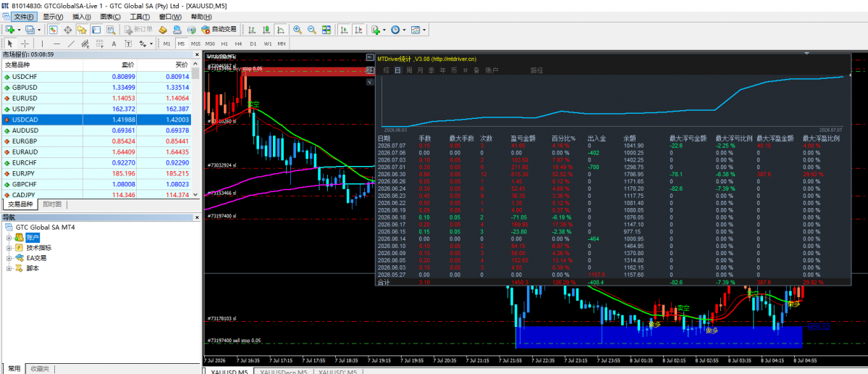Image resolution: width=868 pixels, height=374 pixels.
Task: Open the indicators list dropdown arrow
Action: coord(384,30)
